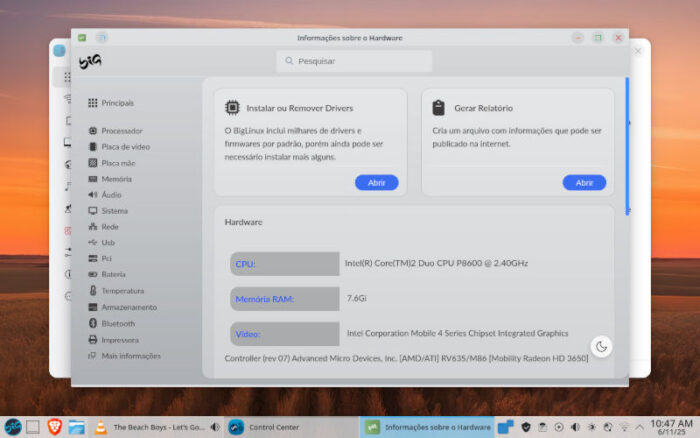This screenshot has width=700, height=438.
Task: Close the Control Center window behind
Action: [638, 51]
